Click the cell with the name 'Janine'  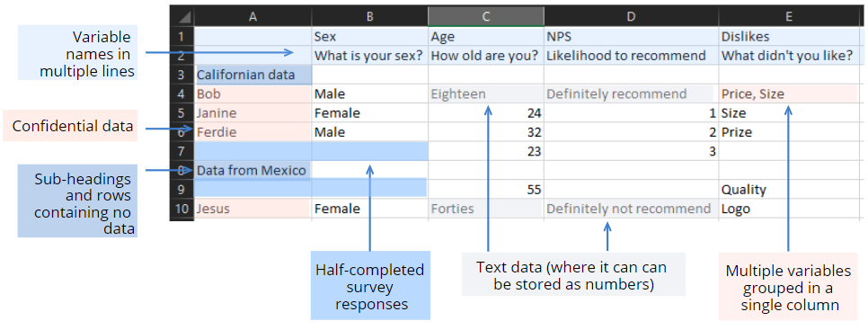253,113
